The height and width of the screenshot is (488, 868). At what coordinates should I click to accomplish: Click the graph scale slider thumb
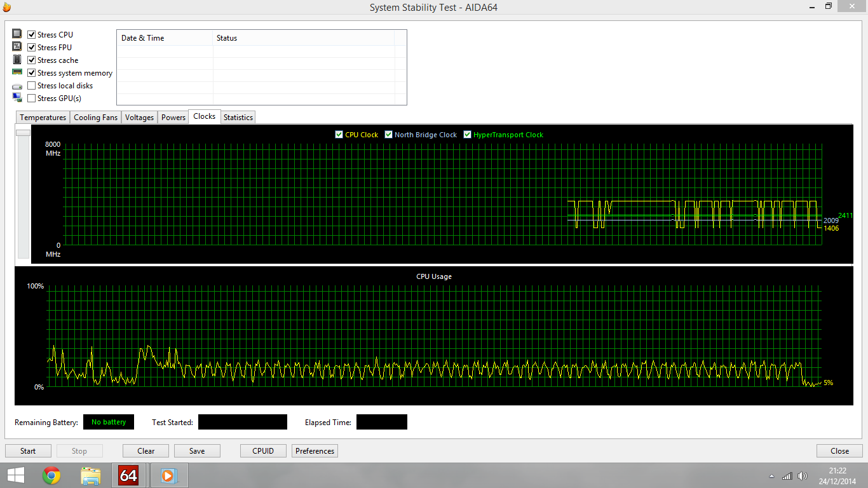tap(24, 133)
